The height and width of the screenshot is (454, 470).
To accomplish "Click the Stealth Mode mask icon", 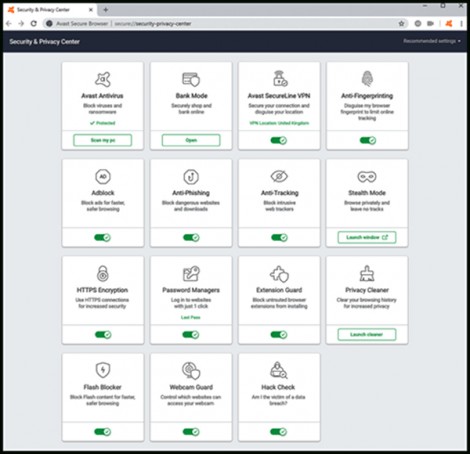I will [367, 177].
